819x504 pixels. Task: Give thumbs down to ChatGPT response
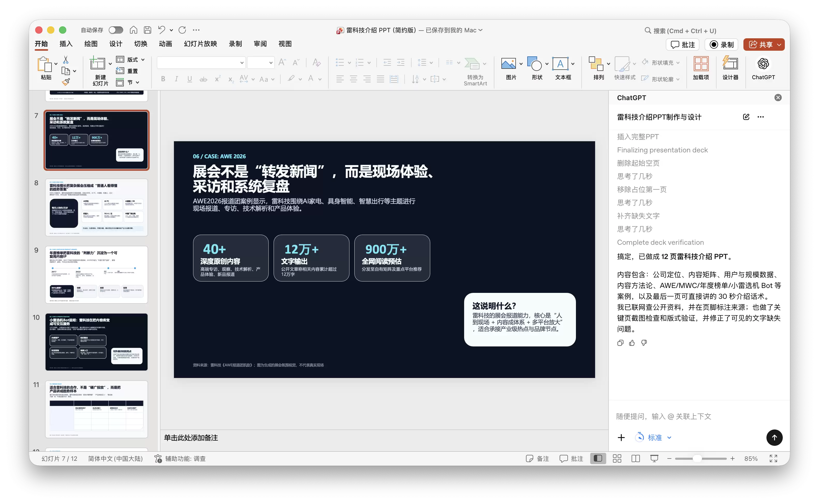coord(643,343)
